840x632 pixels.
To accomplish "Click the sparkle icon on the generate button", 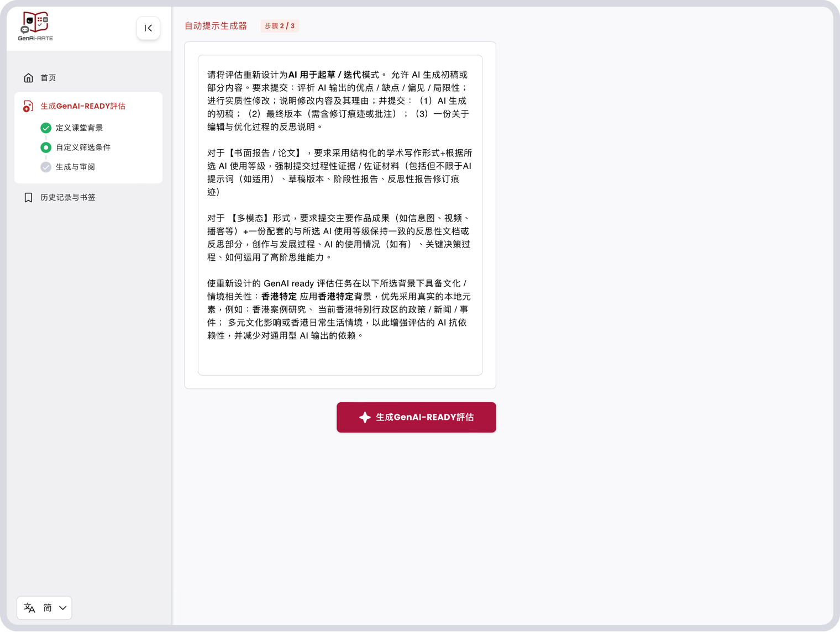I will pos(365,417).
